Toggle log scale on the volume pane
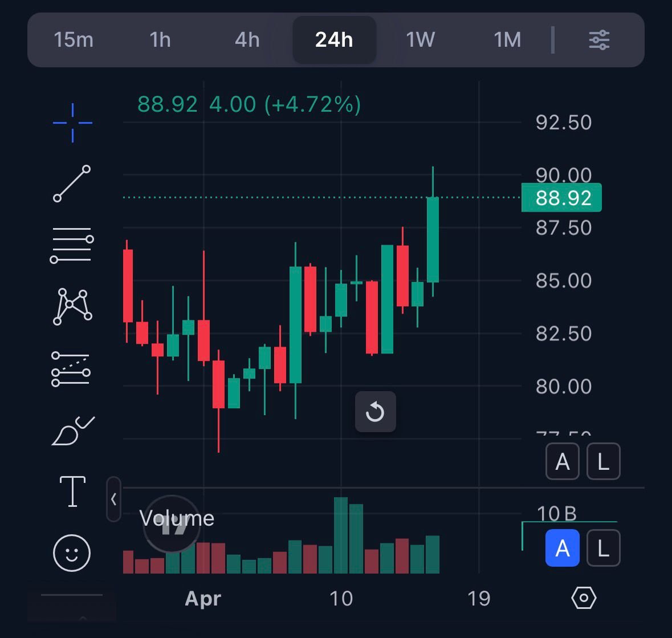Image resolution: width=672 pixels, height=638 pixels. [603, 548]
